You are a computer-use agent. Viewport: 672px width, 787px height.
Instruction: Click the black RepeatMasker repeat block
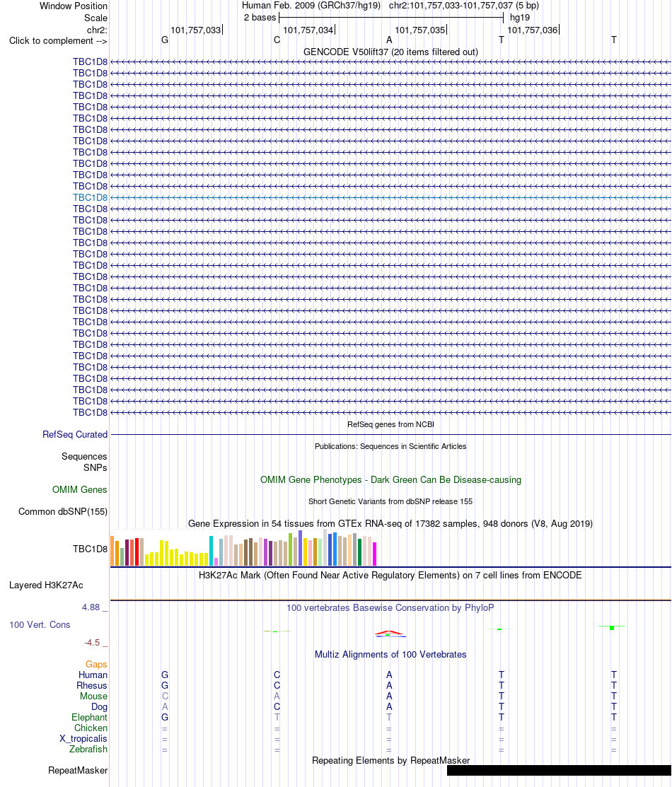[559, 770]
